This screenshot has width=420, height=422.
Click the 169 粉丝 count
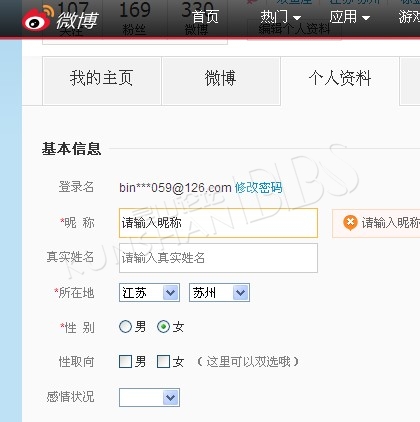pyautogui.click(x=134, y=18)
